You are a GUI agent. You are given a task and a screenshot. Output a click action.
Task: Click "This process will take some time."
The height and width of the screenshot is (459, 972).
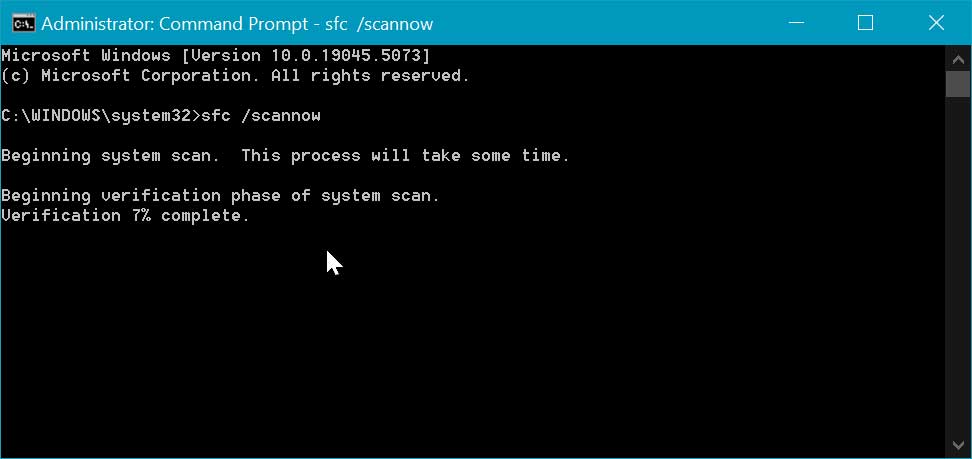pyautogui.click(x=405, y=156)
